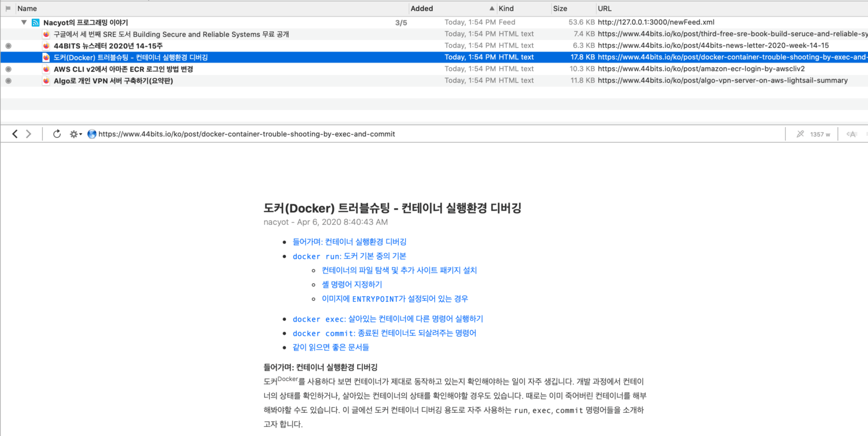The image size is (868, 436).
Task: Click the 1357 w word count
Action: point(820,134)
